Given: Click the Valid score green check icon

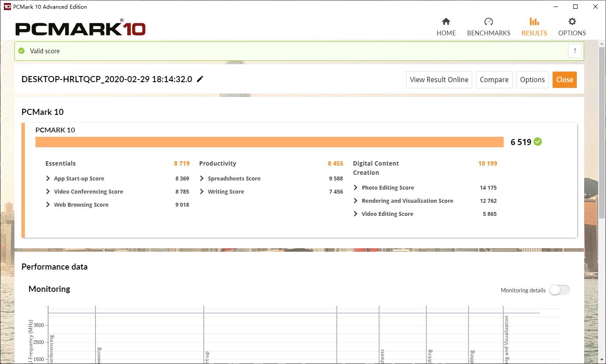Looking at the screenshot, I should point(21,51).
